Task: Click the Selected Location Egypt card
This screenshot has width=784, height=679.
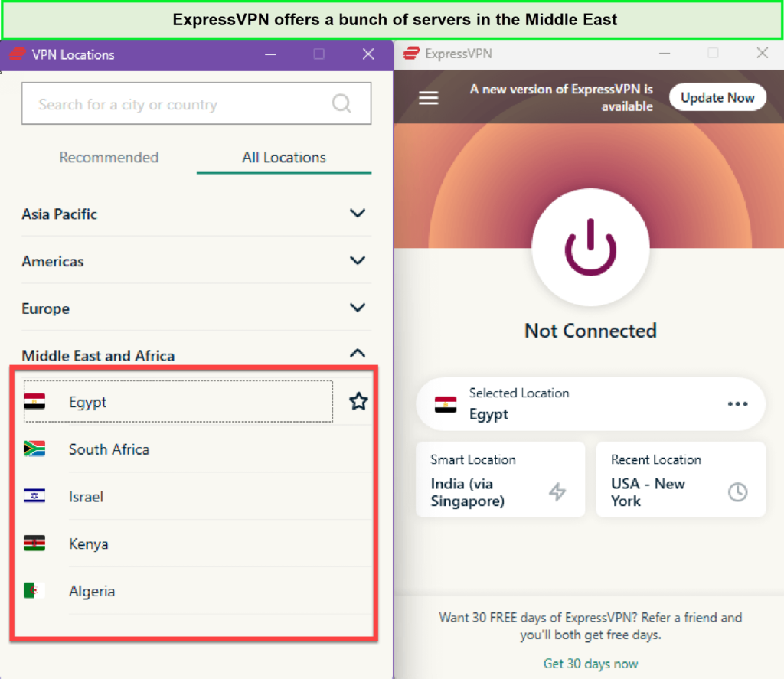Action: pos(590,404)
